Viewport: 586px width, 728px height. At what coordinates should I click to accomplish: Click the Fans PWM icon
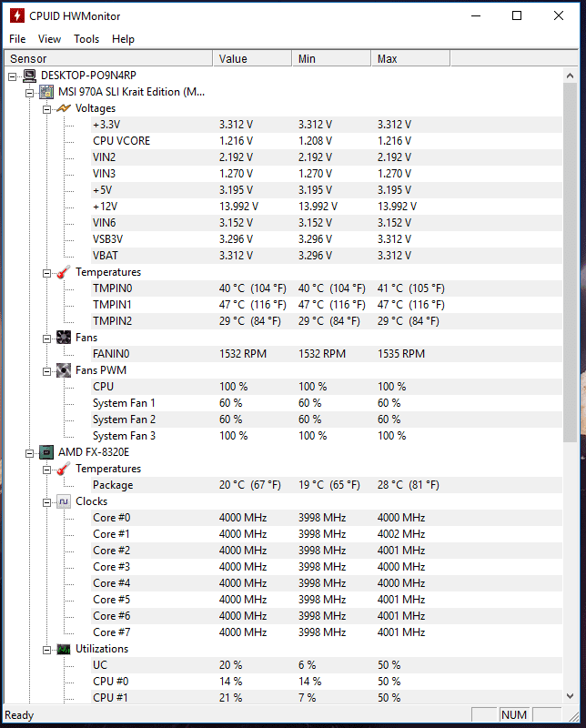pos(64,370)
